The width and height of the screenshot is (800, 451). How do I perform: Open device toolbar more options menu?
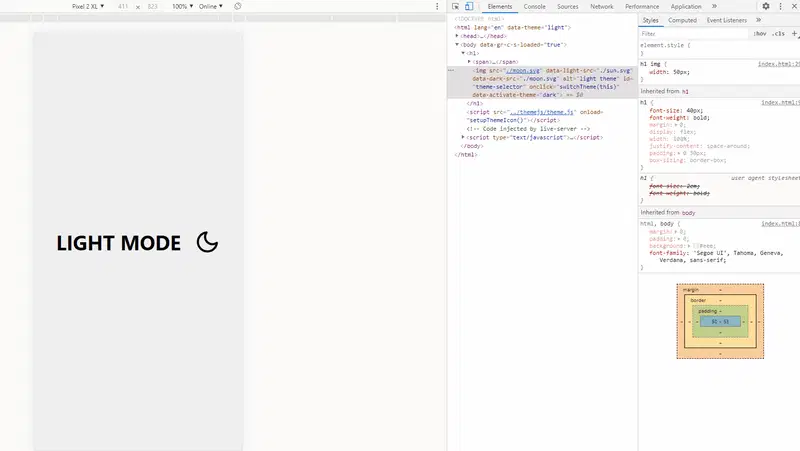pos(437,6)
